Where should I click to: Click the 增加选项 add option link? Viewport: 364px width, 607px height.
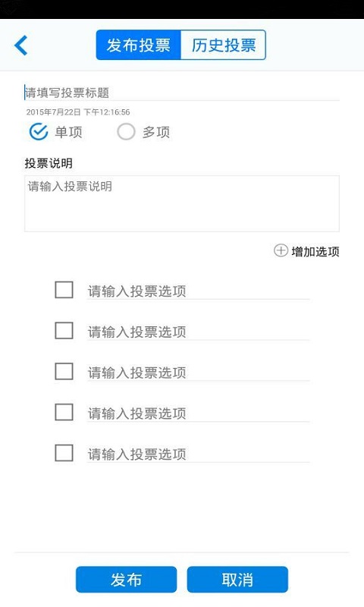315,252
